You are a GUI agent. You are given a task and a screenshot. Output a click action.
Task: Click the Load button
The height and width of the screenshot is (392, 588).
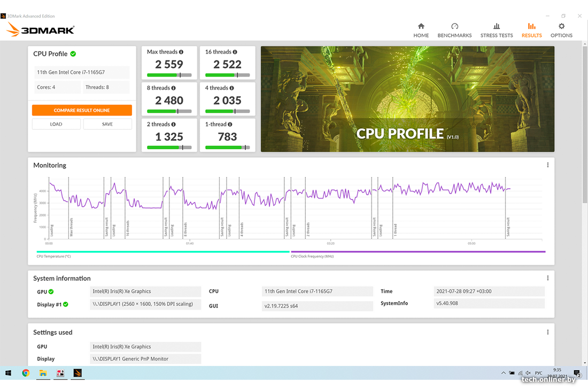pyautogui.click(x=56, y=124)
